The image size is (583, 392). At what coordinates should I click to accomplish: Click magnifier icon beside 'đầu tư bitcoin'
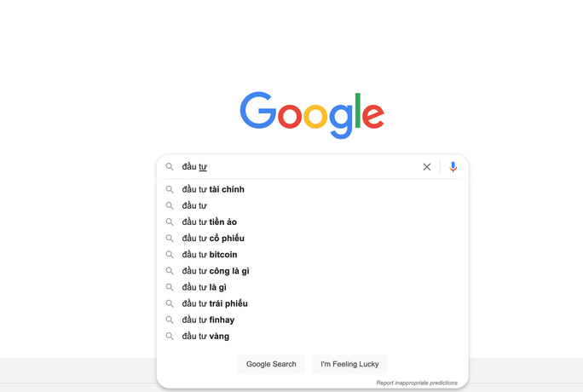click(x=170, y=255)
